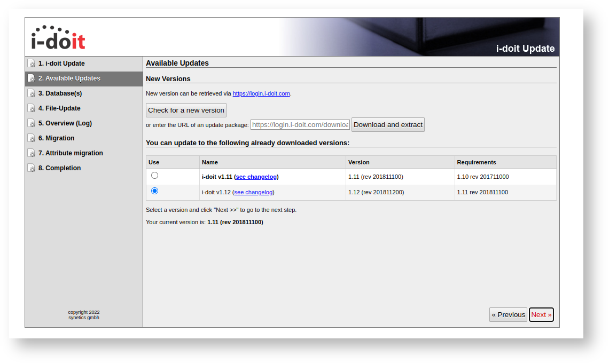Click 'Check for a new version' button
Screen dimensions: 609x364
(186, 110)
